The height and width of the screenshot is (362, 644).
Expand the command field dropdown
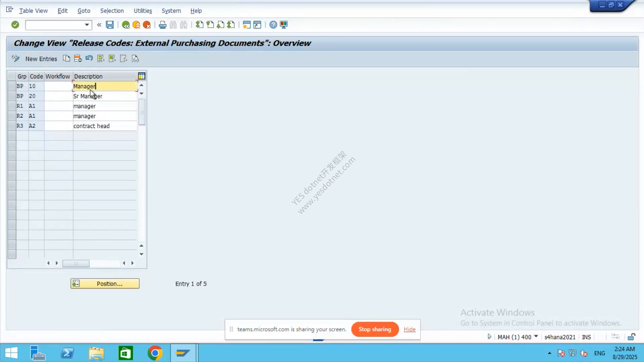tap(87, 25)
